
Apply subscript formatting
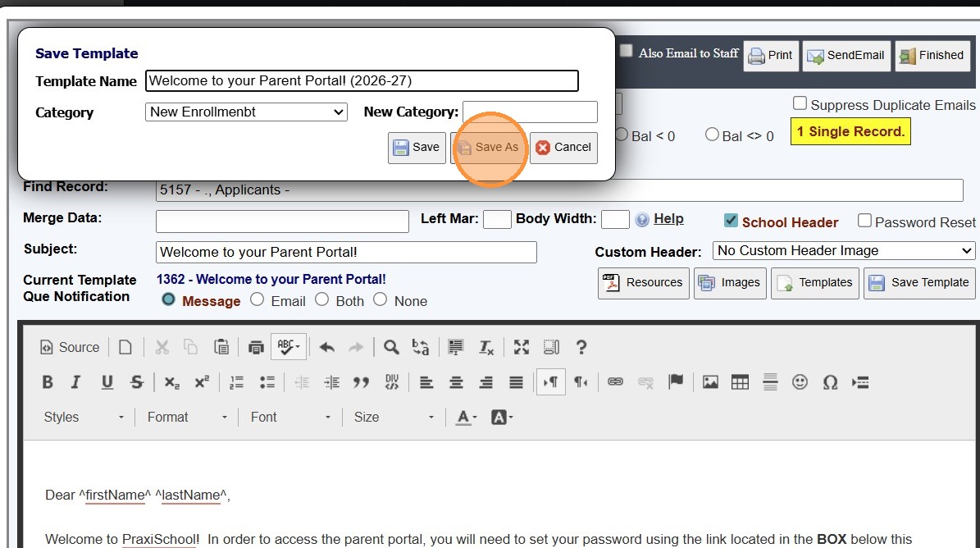point(172,382)
